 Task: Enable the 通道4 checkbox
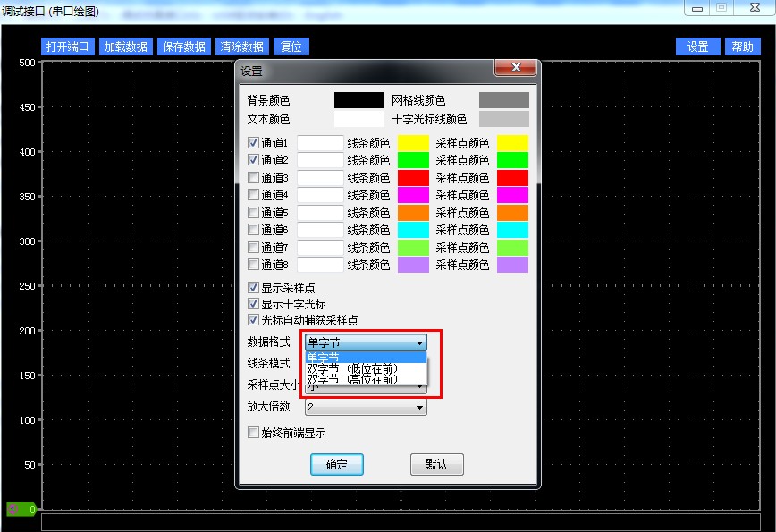tap(253, 195)
